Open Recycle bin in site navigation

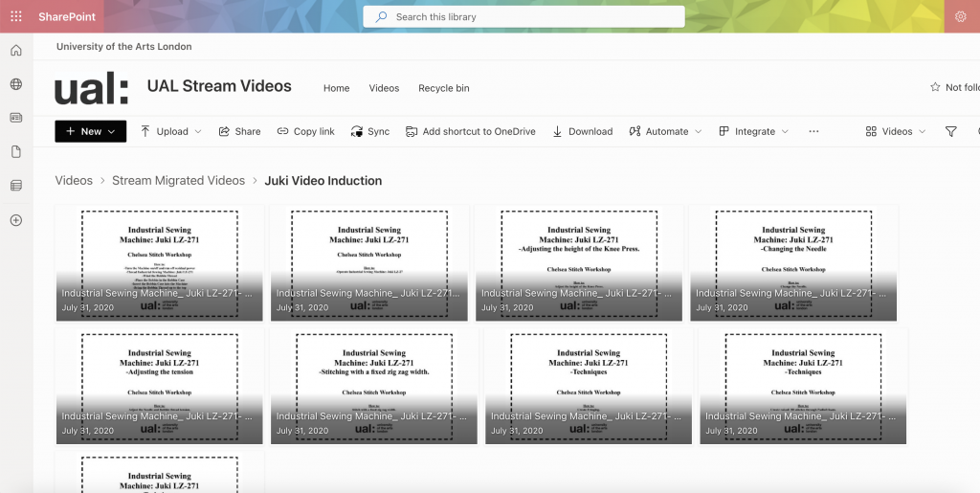[x=444, y=88]
